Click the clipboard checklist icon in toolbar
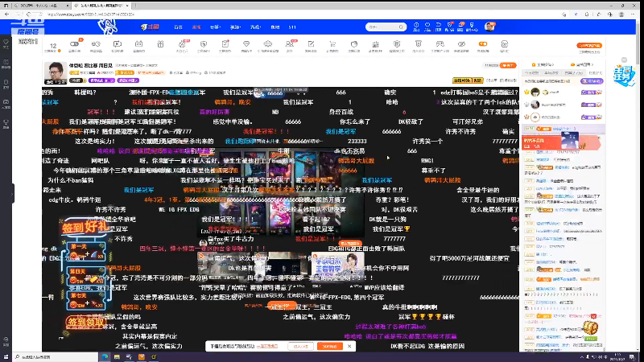Viewport: 644px width, 362px height. click(225, 44)
